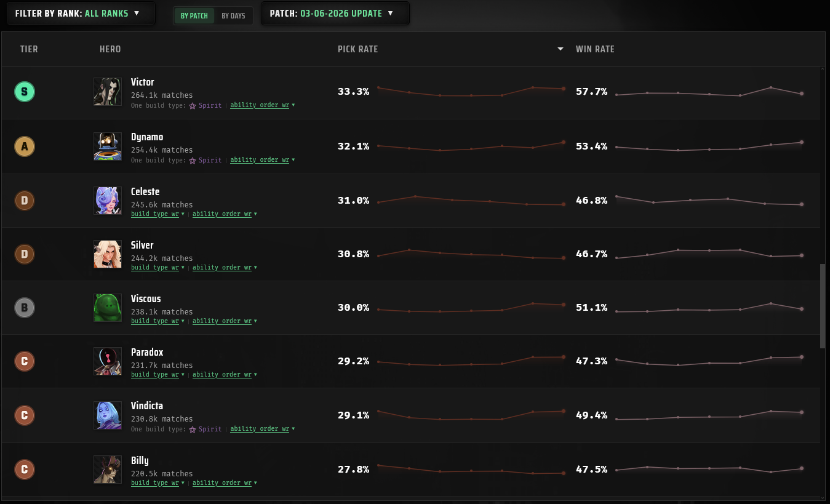Viewport: 830px width, 504px height.
Task: Click the C tier badge for Paradox
Action: coord(25,361)
